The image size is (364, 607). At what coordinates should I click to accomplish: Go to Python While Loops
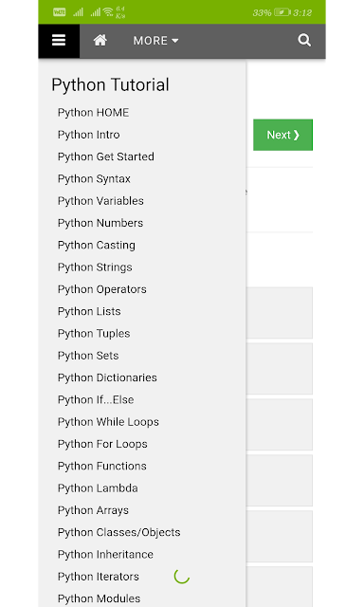pos(108,421)
